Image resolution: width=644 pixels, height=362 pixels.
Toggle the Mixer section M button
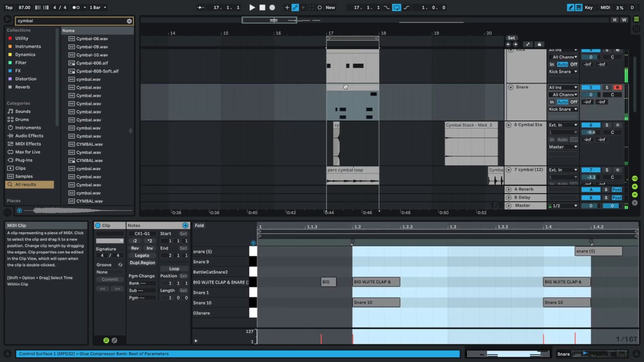click(x=635, y=195)
